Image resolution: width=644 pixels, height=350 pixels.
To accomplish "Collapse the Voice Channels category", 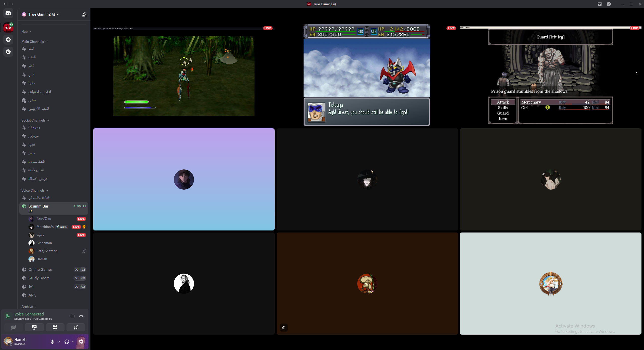I will [x=35, y=190].
